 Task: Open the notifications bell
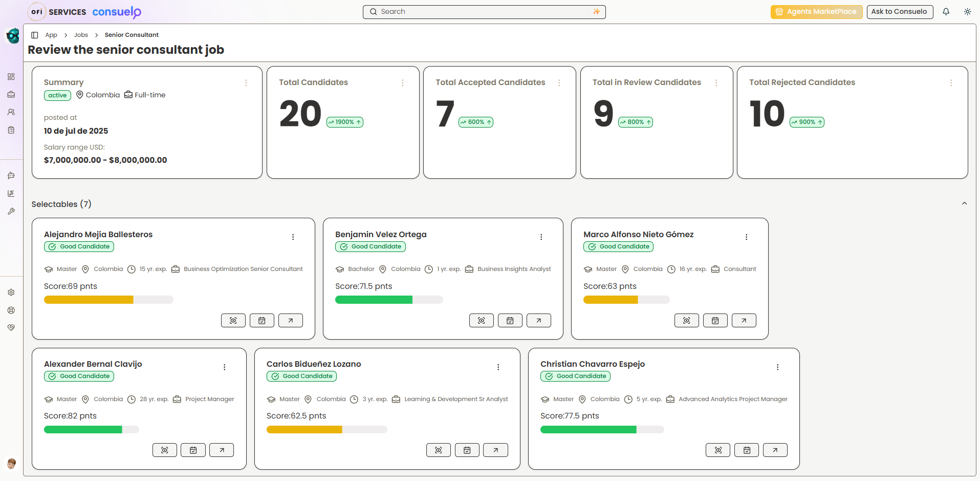pyautogui.click(x=946, y=12)
